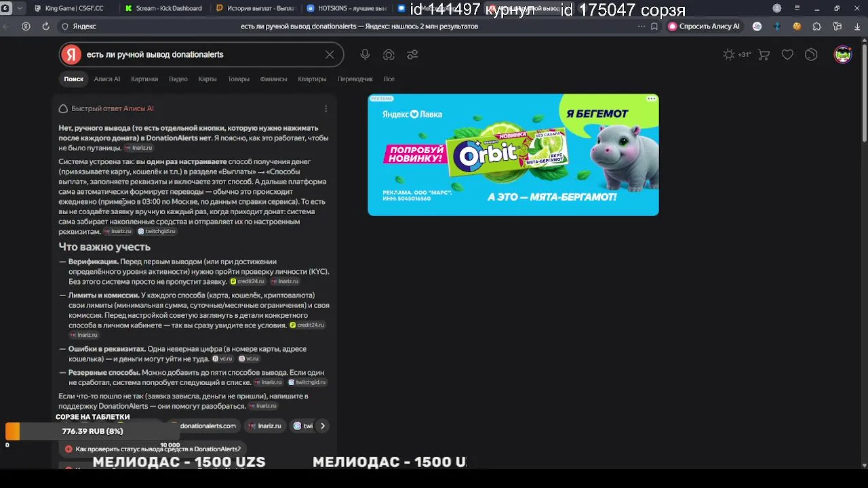Select the Финансы search category

pos(274,79)
